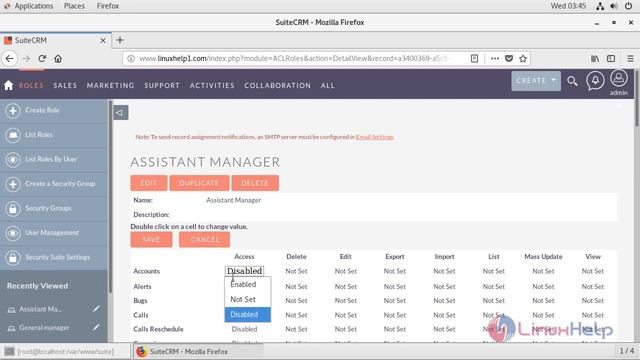The height and width of the screenshot is (360, 640).
Task: Click the Edit button
Action: coord(149,183)
